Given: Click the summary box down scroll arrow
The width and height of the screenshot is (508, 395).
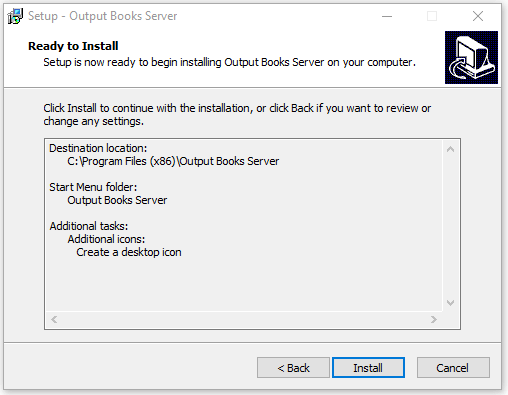Looking at the screenshot, I should (x=450, y=303).
